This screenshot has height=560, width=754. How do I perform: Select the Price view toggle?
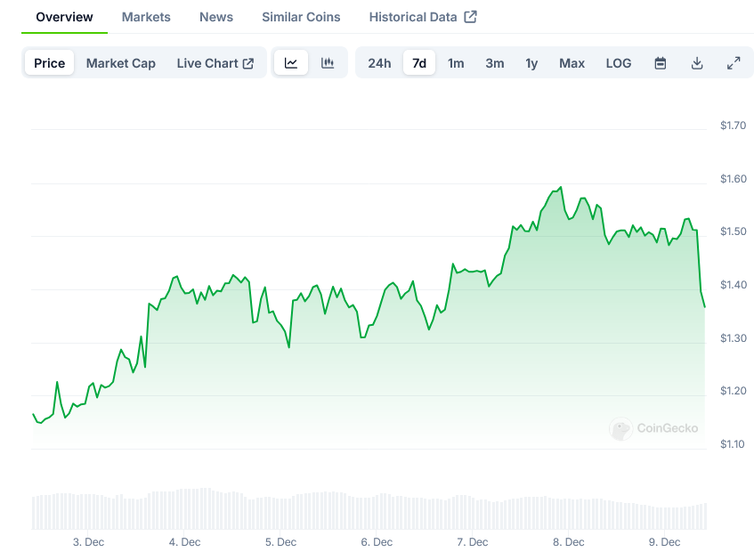pos(50,63)
